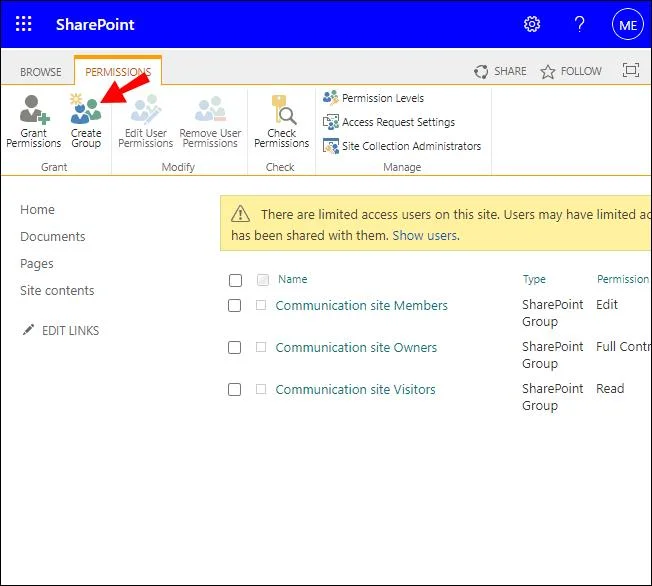Sort by the Name column header

click(x=293, y=279)
